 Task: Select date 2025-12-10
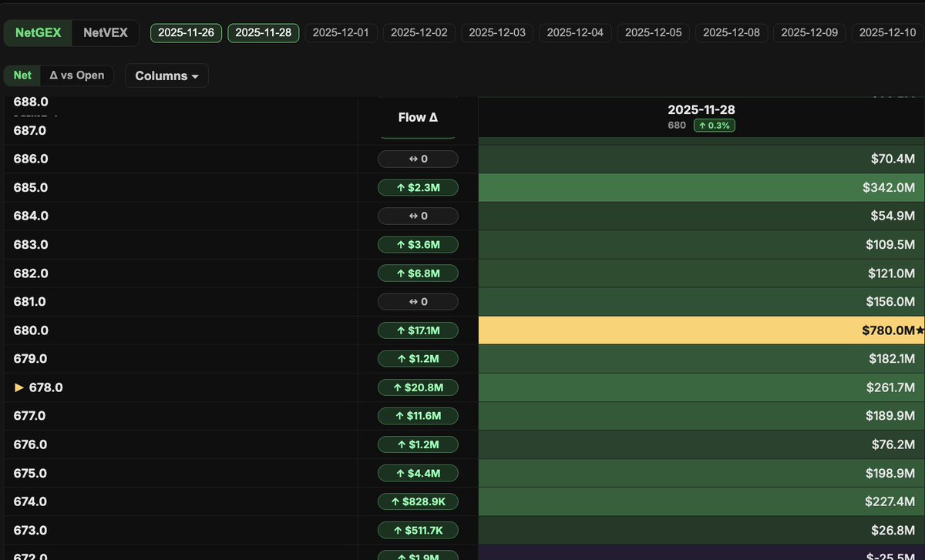(x=887, y=33)
